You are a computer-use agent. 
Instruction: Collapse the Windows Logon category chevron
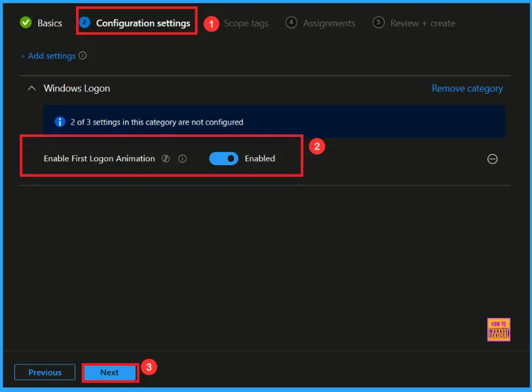point(31,88)
